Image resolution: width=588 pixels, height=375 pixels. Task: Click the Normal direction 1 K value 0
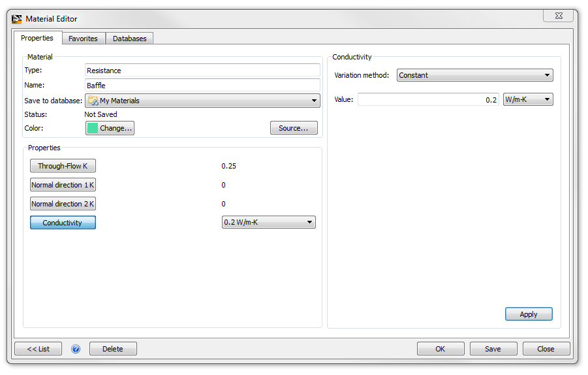(223, 185)
